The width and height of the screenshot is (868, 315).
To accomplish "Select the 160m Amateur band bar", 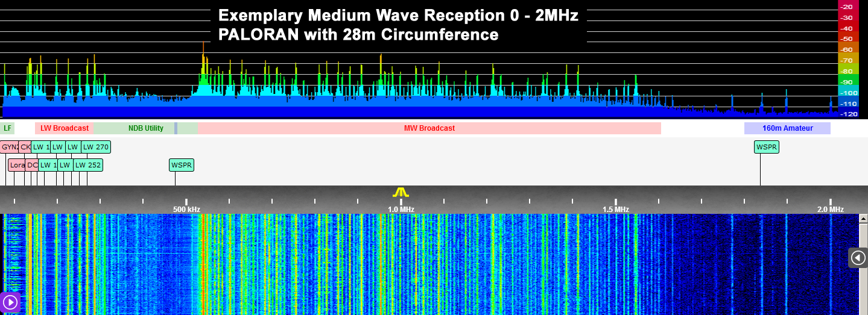I will click(x=787, y=128).
